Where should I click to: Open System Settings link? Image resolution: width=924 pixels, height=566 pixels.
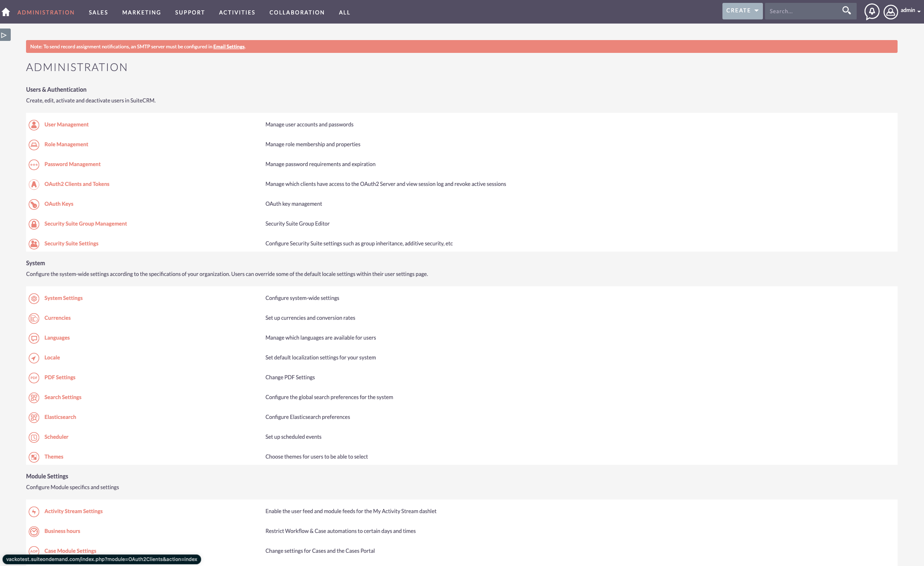64,298
